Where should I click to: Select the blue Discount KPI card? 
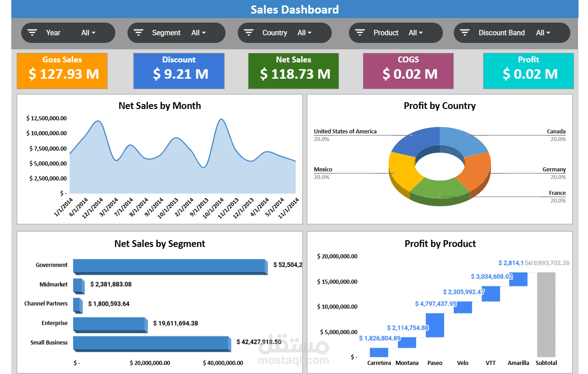click(179, 71)
